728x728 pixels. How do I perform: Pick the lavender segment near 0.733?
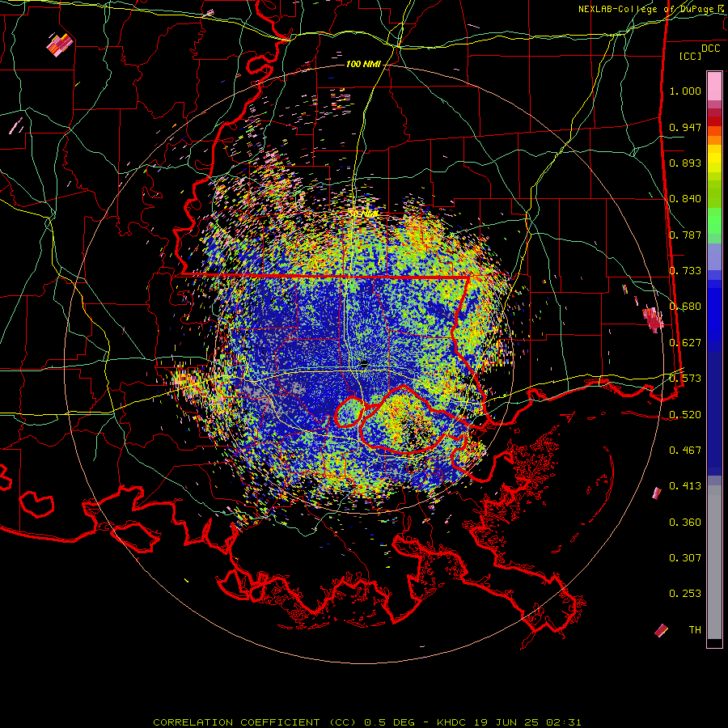(x=714, y=256)
